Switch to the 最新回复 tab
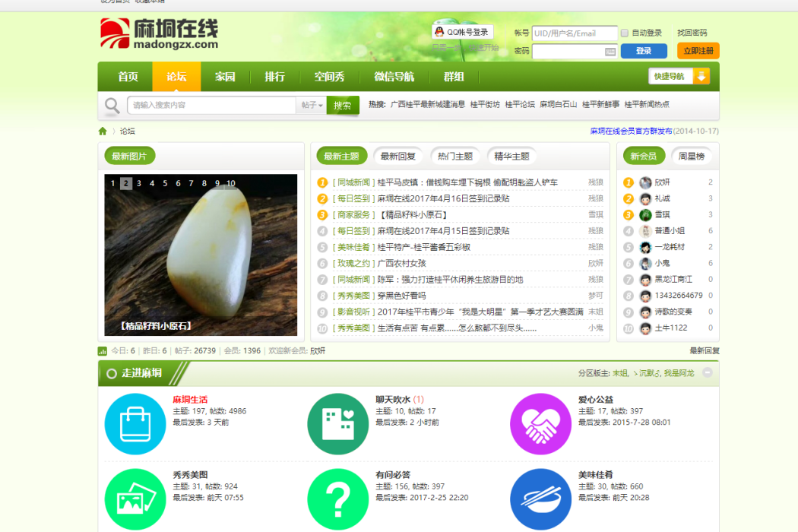 tap(398, 157)
